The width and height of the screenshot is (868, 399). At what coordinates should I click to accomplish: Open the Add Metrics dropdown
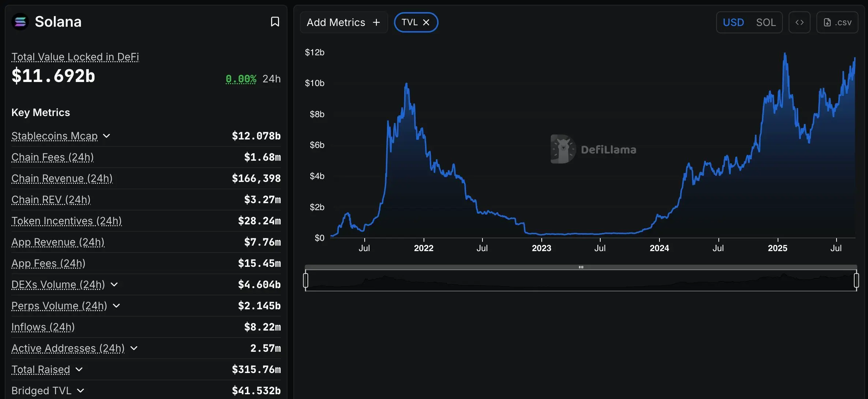pyautogui.click(x=344, y=22)
